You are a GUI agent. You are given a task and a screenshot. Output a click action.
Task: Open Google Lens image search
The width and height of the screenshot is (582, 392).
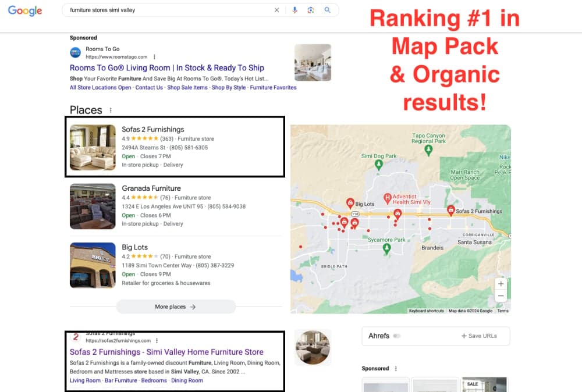[311, 10]
